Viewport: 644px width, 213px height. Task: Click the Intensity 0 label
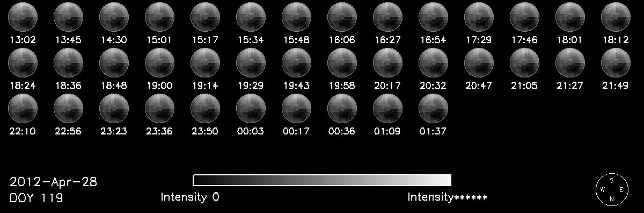pyautogui.click(x=190, y=197)
